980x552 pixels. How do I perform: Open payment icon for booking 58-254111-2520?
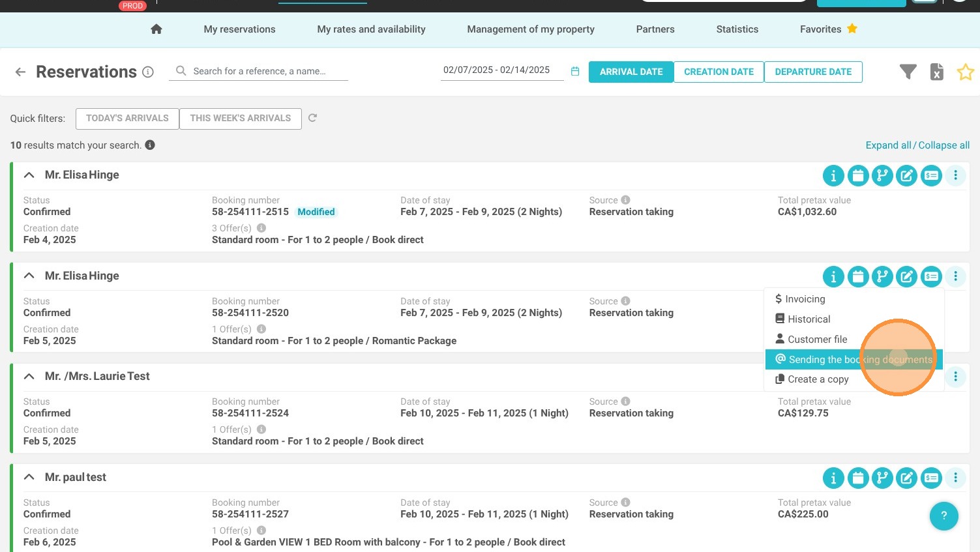(x=931, y=276)
